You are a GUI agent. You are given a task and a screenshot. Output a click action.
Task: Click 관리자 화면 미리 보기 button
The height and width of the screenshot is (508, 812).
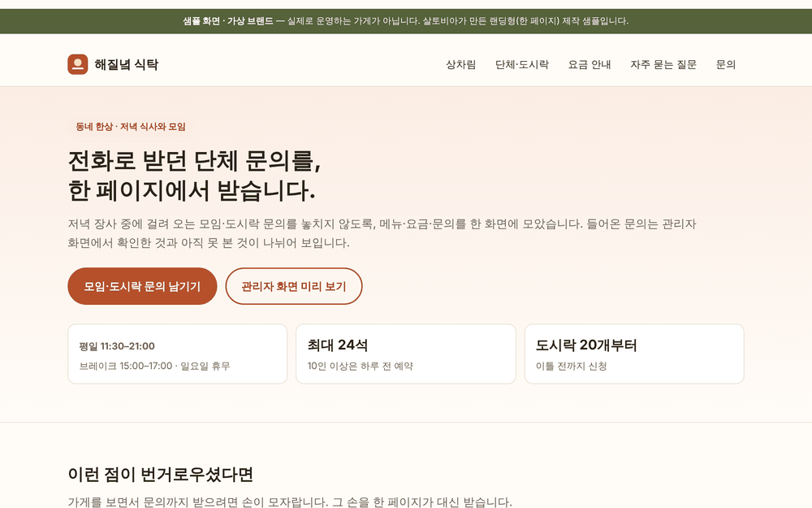point(294,286)
